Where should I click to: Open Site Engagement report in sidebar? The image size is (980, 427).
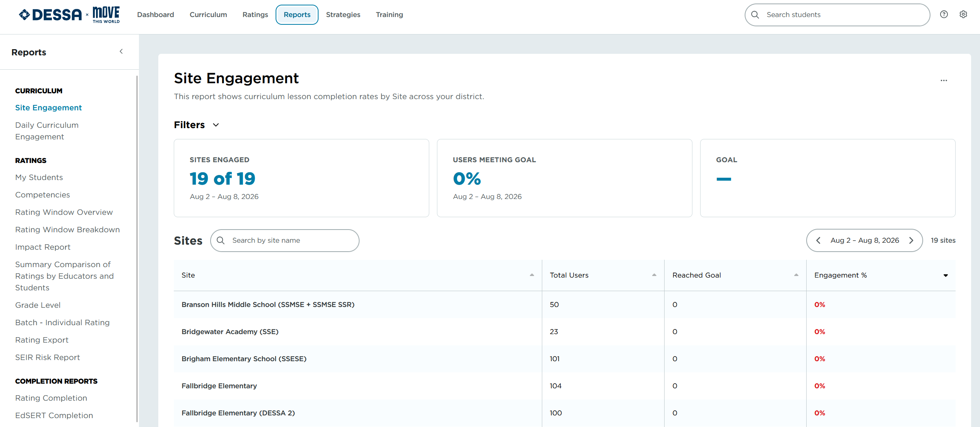[x=48, y=108]
